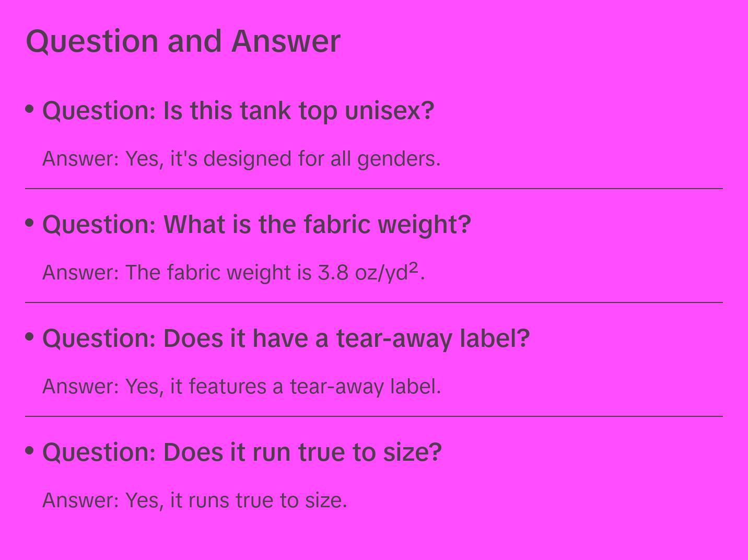Click the bullet beside the unisex question
This screenshot has width=748, height=560.
(30, 109)
